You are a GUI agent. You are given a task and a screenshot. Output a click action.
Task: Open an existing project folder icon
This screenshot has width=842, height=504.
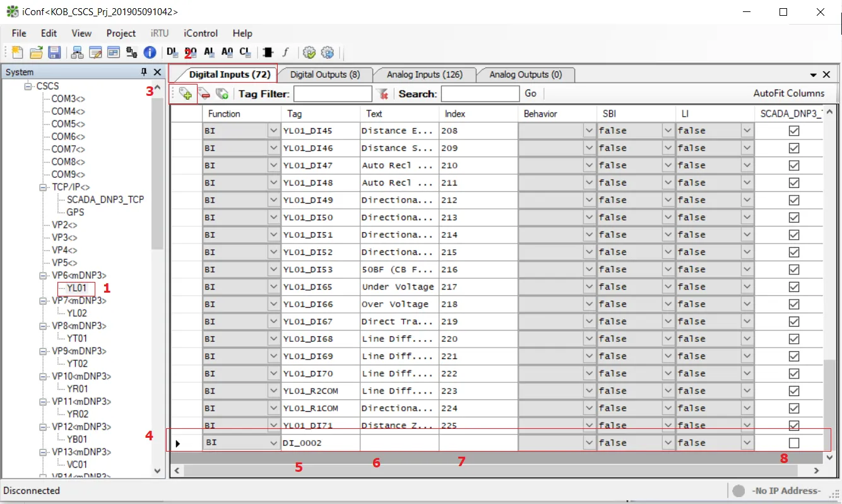37,52
